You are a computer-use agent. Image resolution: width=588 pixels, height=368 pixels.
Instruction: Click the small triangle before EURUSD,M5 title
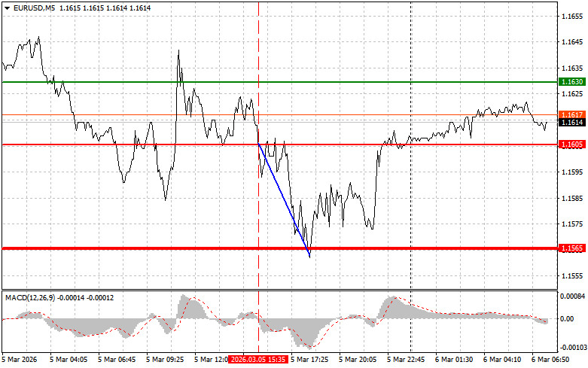(7, 7)
